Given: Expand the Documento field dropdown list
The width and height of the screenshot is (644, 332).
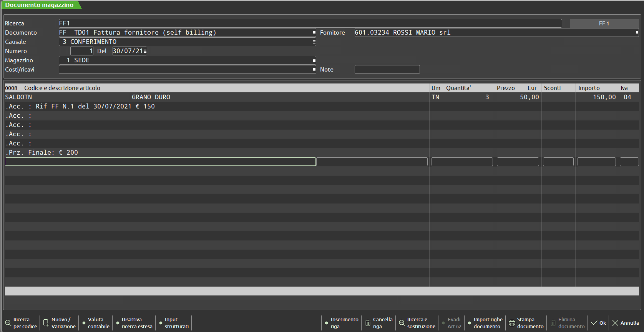Looking at the screenshot, I should click(314, 33).
